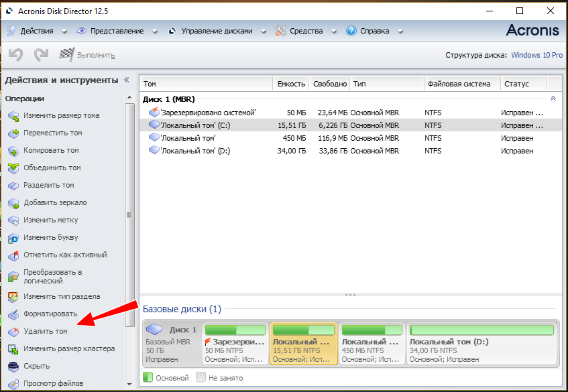Image resolution: width=568 pixels, height=392 pixels.
Task: Sort the list by 'Емкость' column header
Action: pos(290,84)
